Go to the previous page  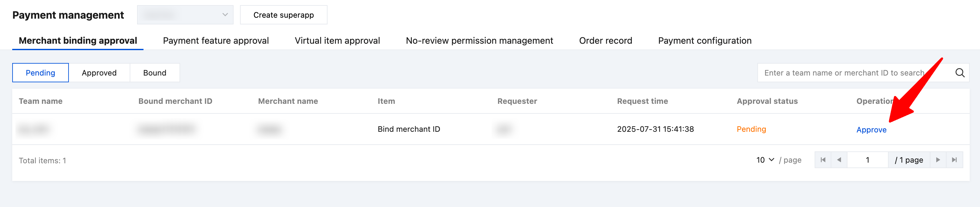[x=839, y=160]
